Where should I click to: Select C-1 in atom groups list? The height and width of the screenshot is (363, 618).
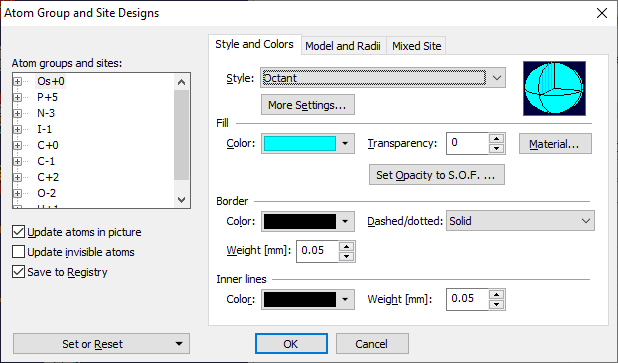click(x=46, y=161)
